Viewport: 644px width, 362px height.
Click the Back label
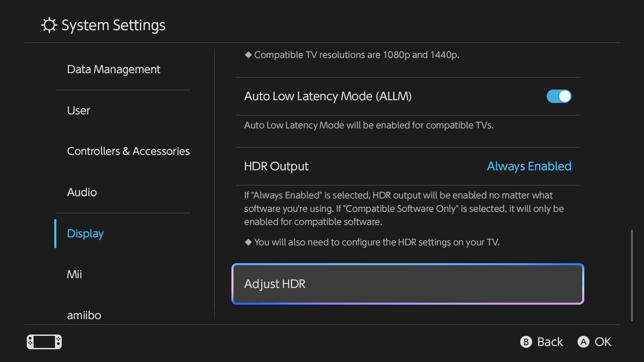tap(550, 342)
